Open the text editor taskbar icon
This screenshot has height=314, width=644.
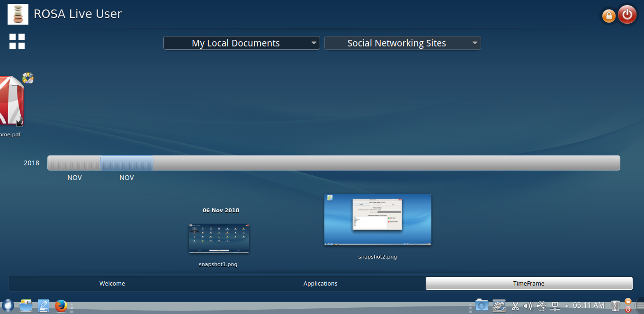coord(44,306)
